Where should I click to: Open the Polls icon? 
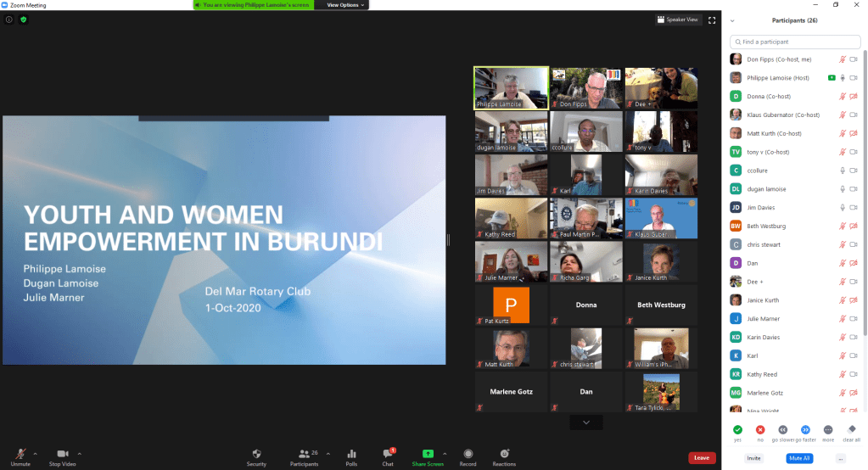(351, 454)
